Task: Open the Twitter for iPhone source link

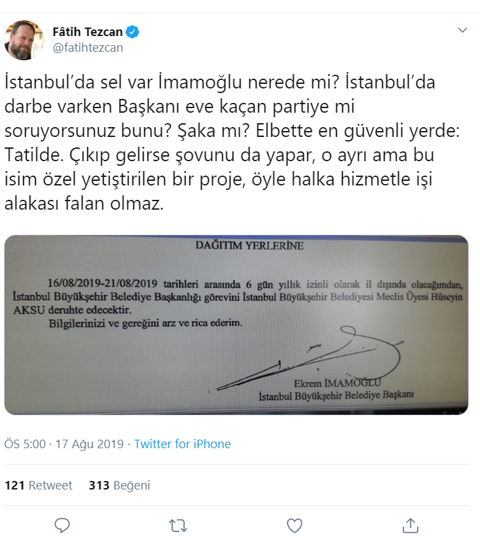Action: pos(182,444)
